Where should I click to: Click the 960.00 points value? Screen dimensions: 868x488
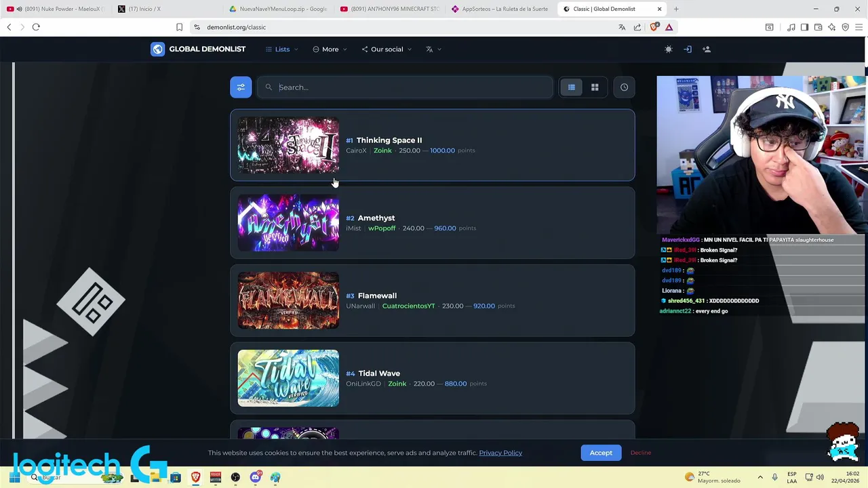[445, 228]
